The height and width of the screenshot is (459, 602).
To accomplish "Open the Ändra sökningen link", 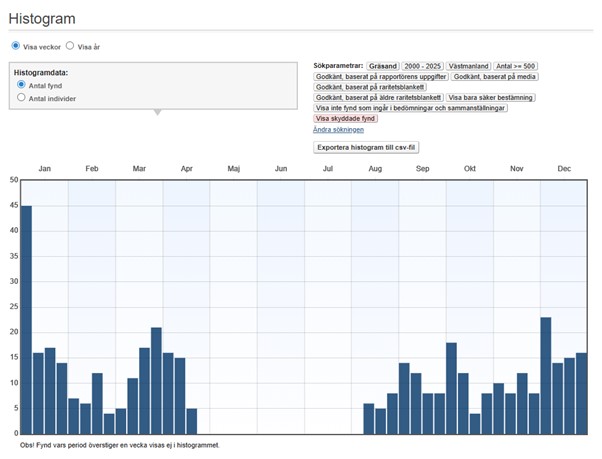I will click(x=338, y=129).
